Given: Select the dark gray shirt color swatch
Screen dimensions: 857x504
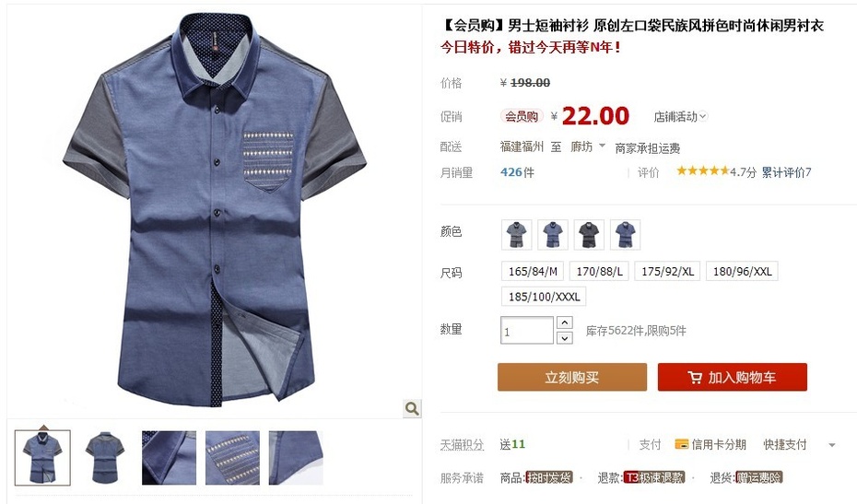Looking at the screenshot, I should 589,235.
